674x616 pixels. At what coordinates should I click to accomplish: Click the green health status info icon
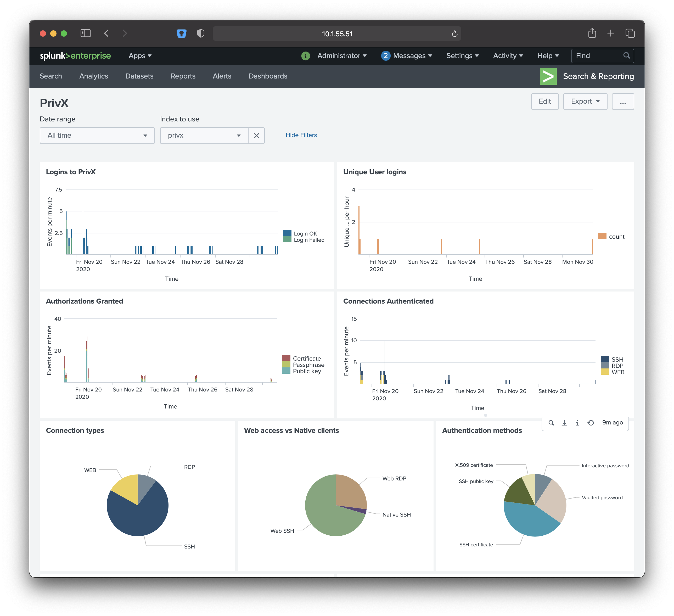[305, 56]
